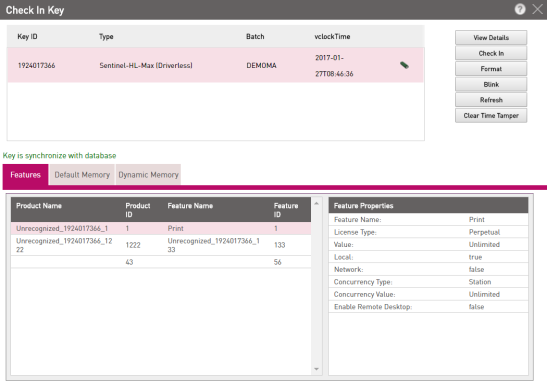
Task: Click the Product ID column header
Action: (x=138, y=210)
